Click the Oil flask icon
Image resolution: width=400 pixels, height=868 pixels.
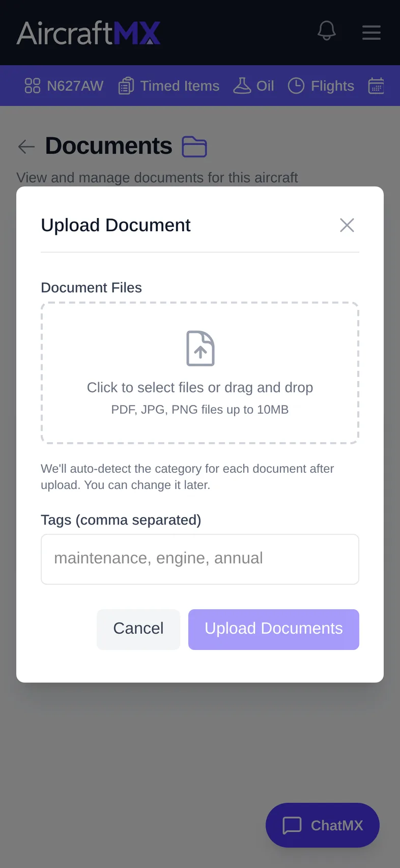click(x=242, y=86)
